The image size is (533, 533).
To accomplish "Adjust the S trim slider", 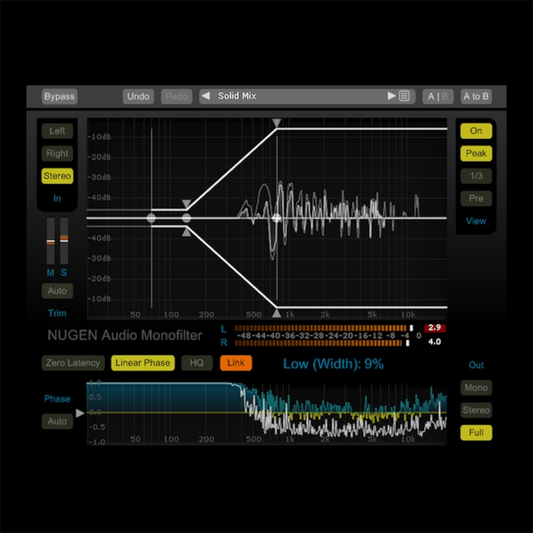I will point(64,239).
